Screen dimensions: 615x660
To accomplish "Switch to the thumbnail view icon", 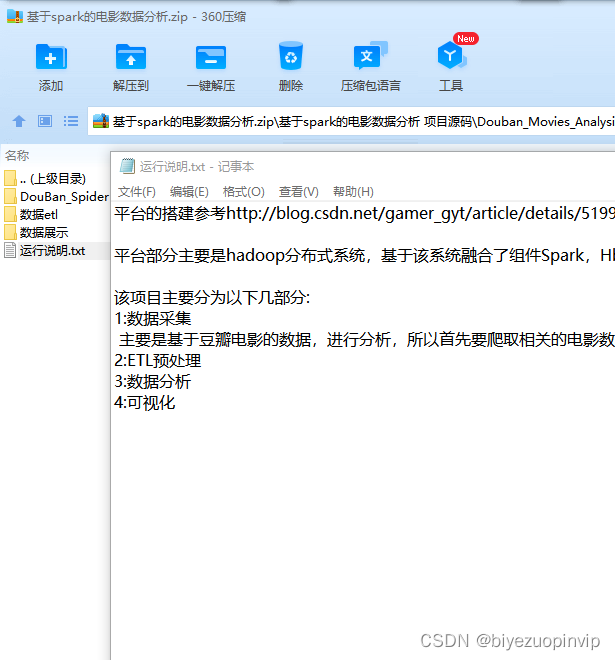I will [45, 121].
